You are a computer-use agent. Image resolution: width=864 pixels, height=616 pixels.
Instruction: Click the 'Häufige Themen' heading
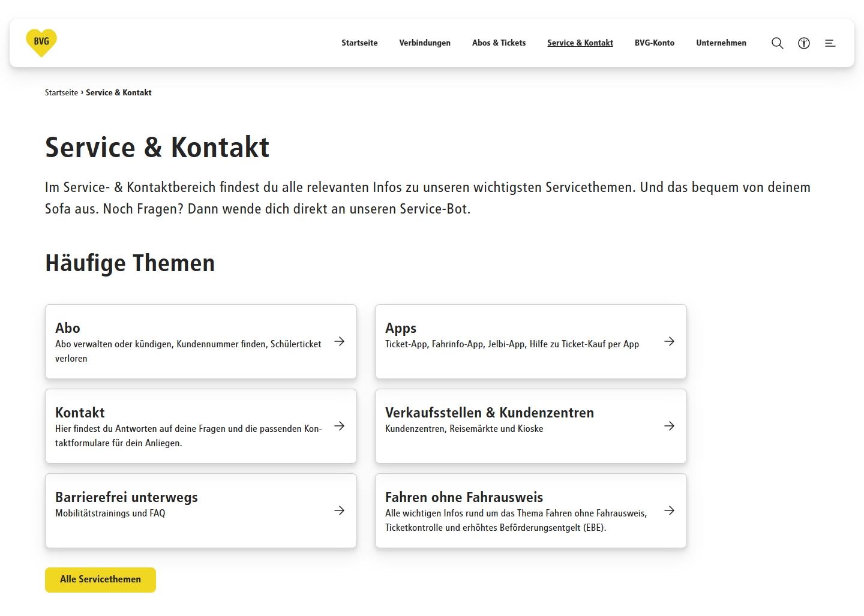pos(130,263)
